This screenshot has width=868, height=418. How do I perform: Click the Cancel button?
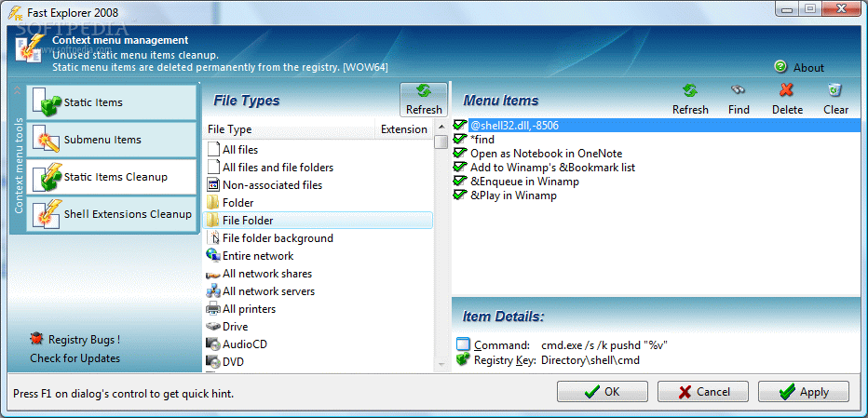coord(703,391)
